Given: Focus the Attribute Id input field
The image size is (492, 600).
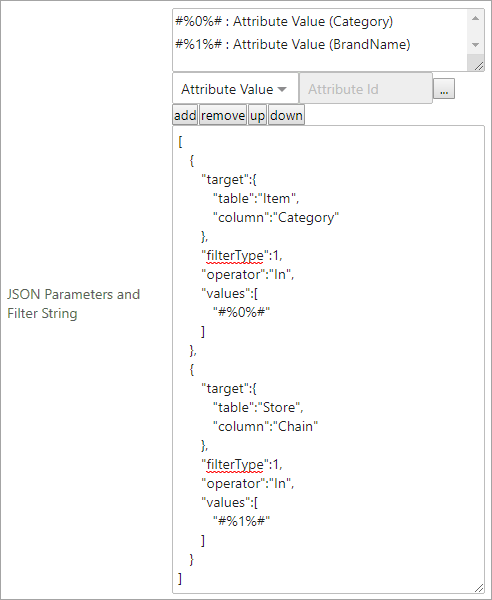Looking at the screenshot, I should pos(365,89).
